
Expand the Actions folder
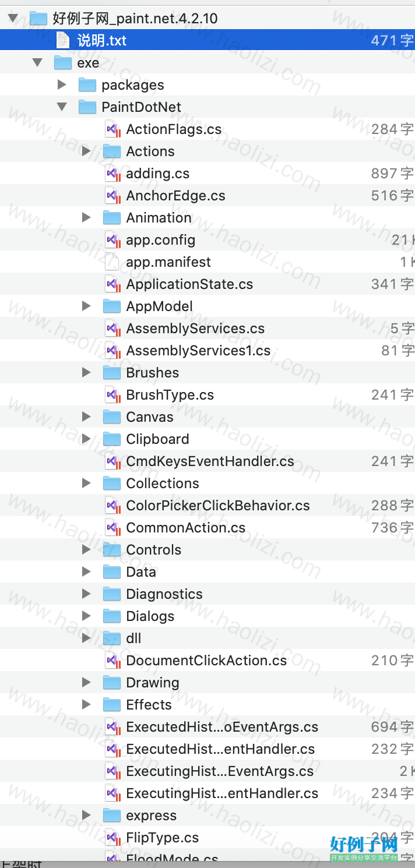[x=87, y=151]
